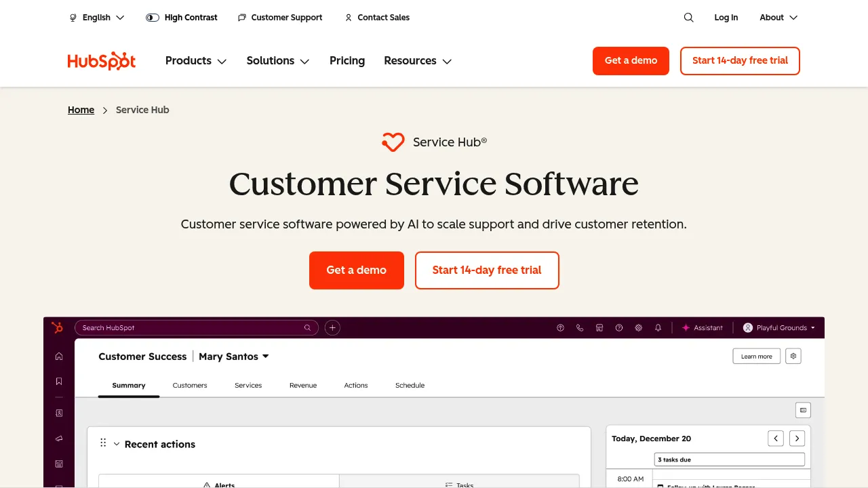Open the notifications bell icon
This screenshot has height=488, width=868.
pos(658,327)
